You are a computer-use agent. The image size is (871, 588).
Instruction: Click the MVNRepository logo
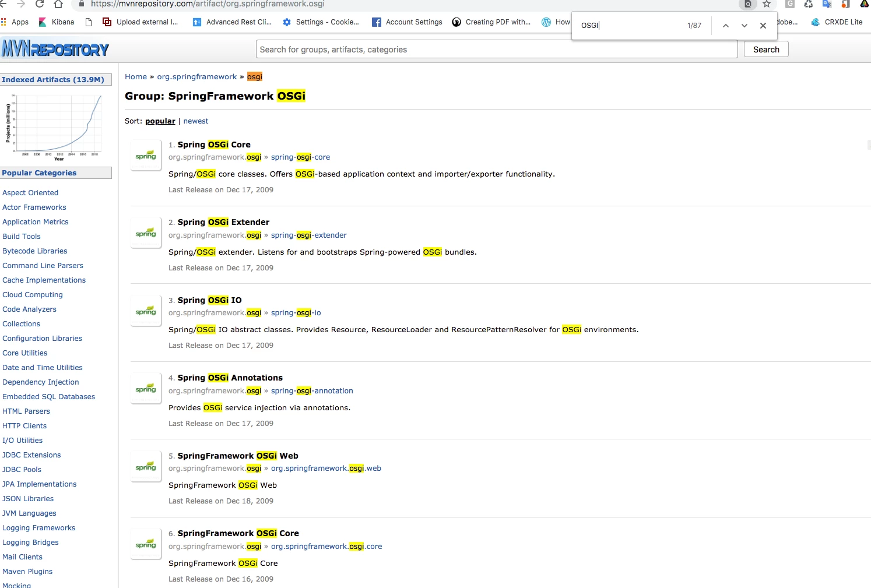55,49
